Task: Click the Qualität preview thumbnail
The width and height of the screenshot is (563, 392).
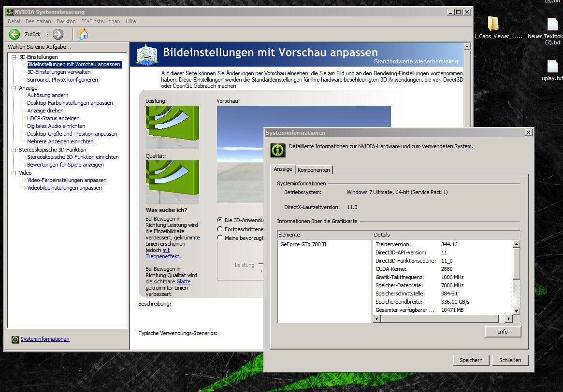Action: (x=173, y=182)
